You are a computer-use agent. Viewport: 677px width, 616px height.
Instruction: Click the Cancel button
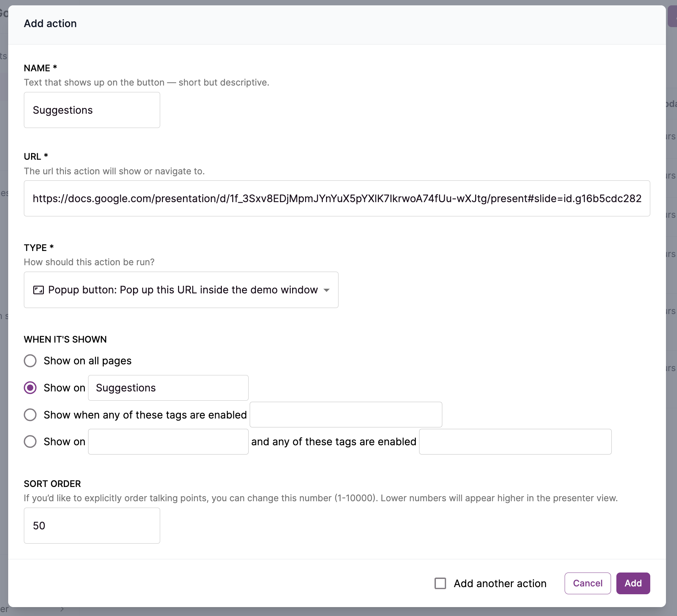pos(587,584)
